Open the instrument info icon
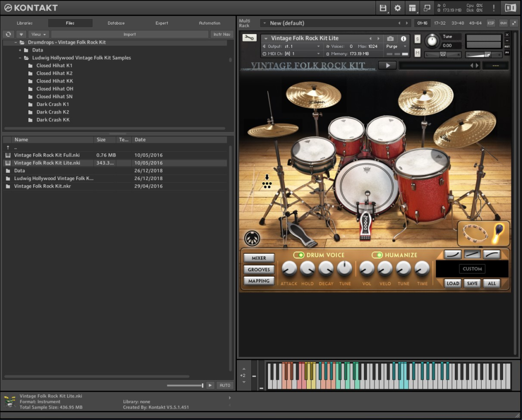The image size is (522, 420). (403, 39)
